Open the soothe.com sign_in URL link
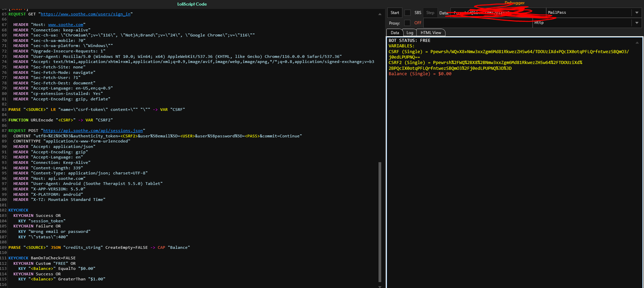This screenshot has width=644, height=288. tap(86, 14)
